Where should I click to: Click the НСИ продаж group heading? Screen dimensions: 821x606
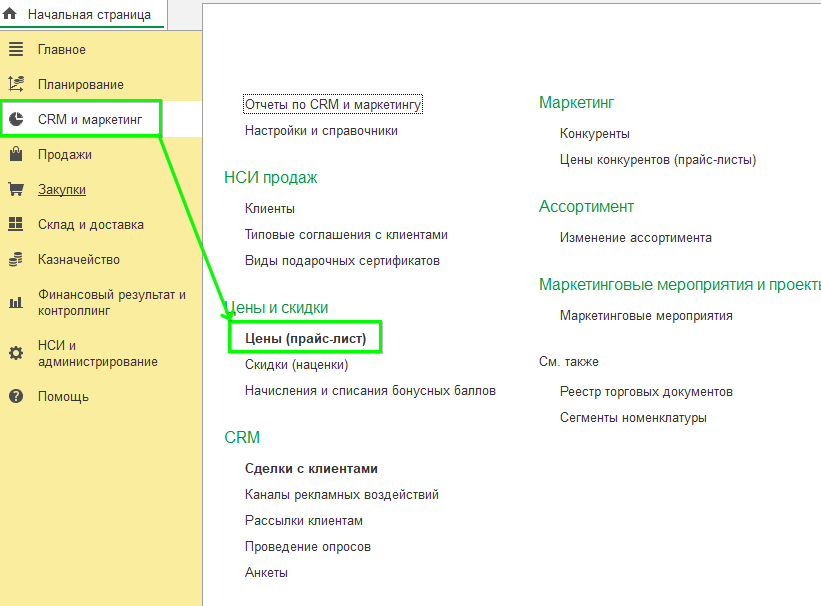pyautogui.click(x=271, y=178)
